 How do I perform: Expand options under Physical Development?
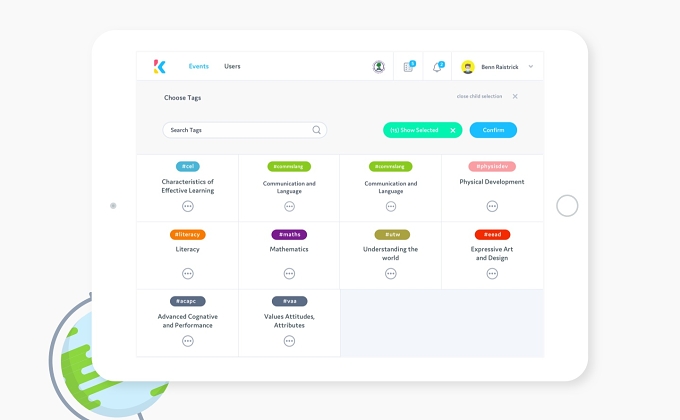(492, 206)
